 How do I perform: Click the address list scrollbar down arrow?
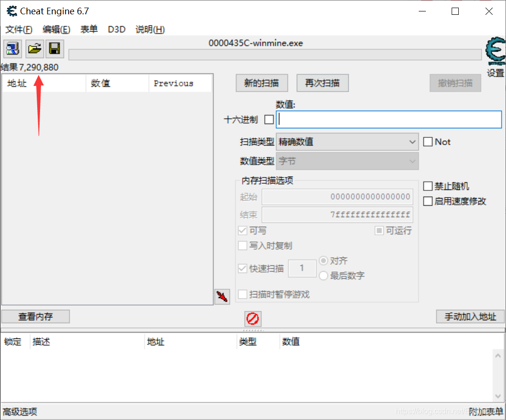[498, 396]
